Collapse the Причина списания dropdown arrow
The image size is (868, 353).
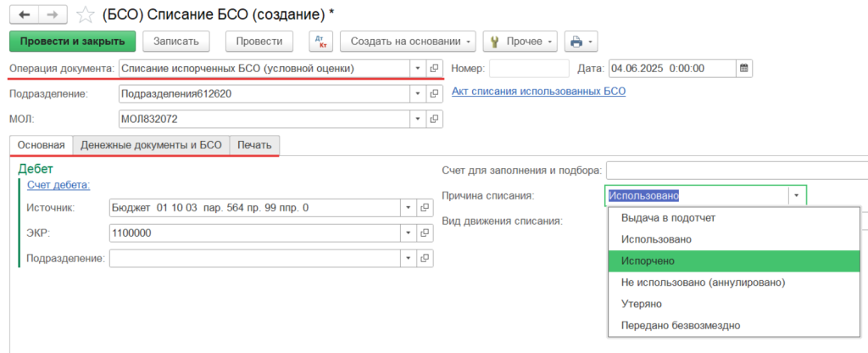pyautogui.click(x=797, y=196)
